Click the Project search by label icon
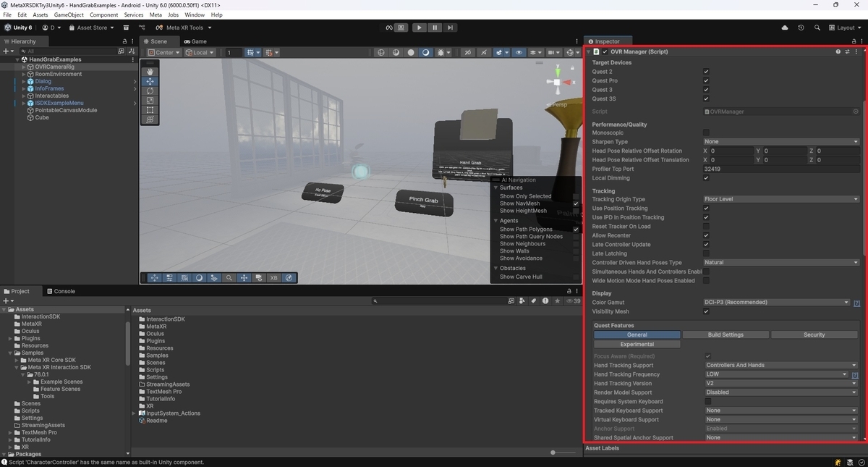Screen dimensions: 868x467 click(x=533, y=300)
